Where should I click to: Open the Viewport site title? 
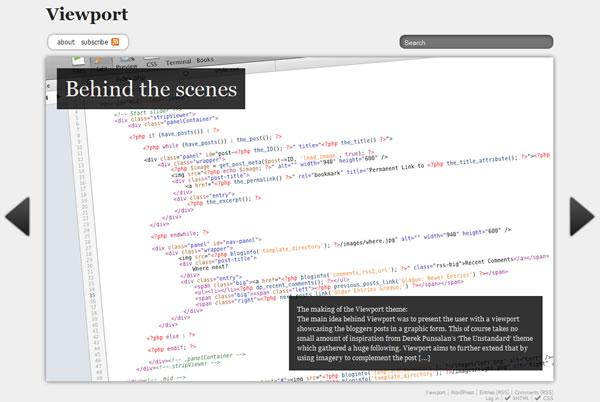87,15
